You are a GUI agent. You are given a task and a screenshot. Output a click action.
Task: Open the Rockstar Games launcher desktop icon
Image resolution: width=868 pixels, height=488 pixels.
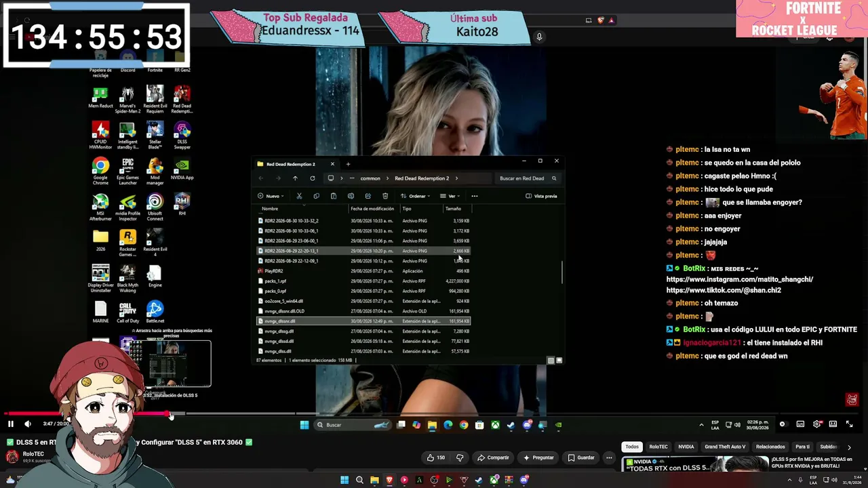(x=127, y=243)
